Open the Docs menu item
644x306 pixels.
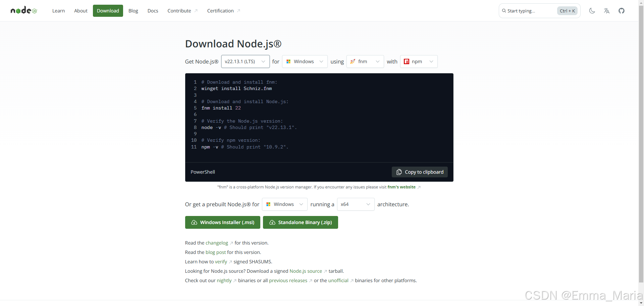click(x=153, y=11)
